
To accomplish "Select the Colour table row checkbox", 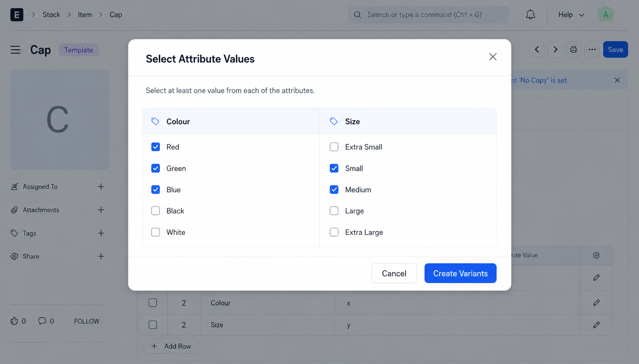I will [153, 303].
